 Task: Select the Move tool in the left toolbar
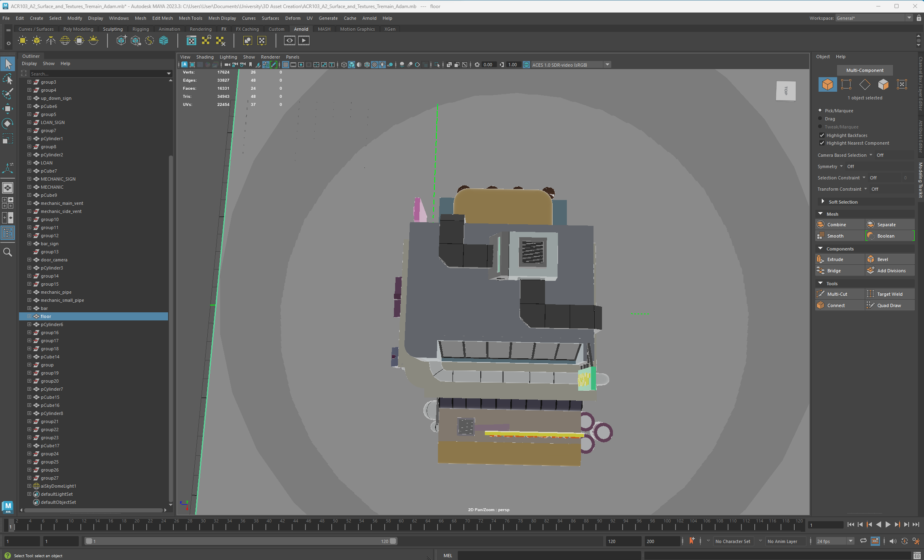pyautogui.click(x=8, y=108)
